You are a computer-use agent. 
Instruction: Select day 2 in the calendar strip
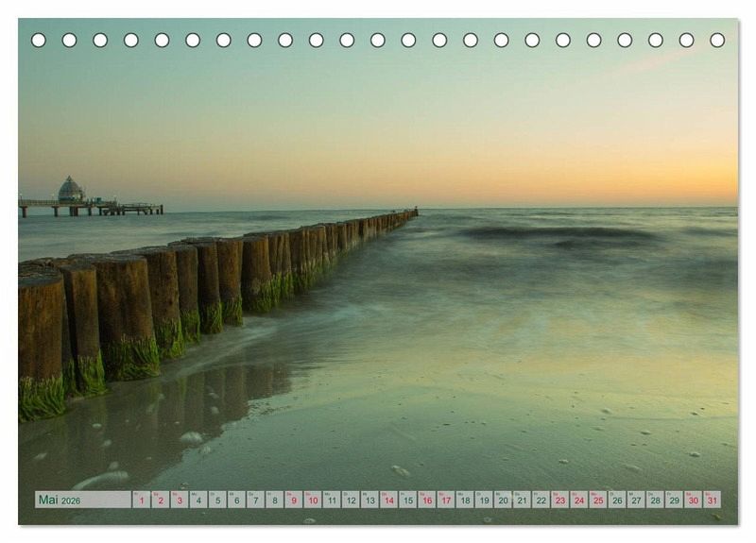pyautogui.click(x=161, y=500)
